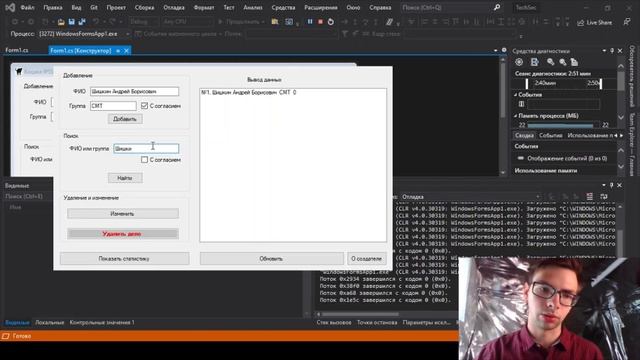Click the diagnostic tools output/save icon
The image size is (640, 360).
tap(534, 62)
